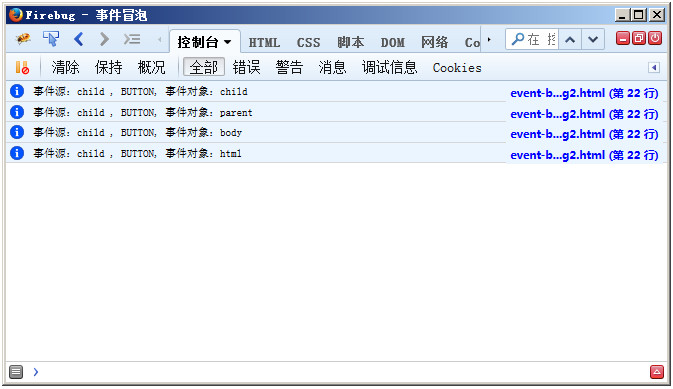
Task: Click the search magnifier icon
Action: tap(518, 39)
